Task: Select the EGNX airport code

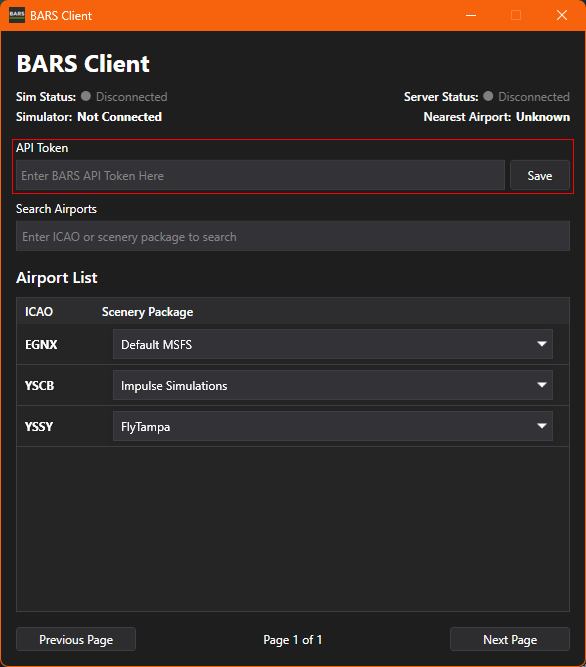Action: [41, 345]
